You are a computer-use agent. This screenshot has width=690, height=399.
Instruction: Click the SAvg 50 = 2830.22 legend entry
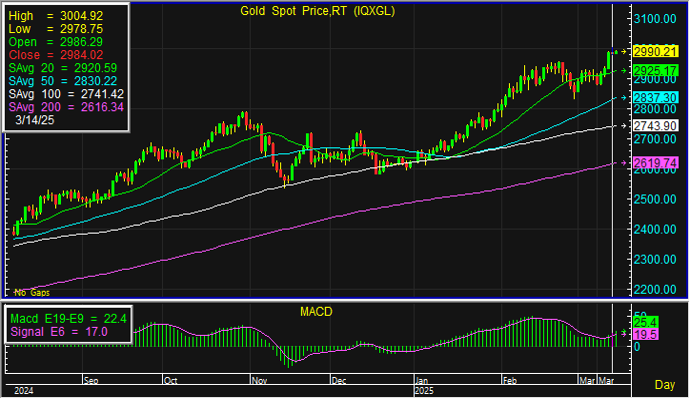click(63, 81)
